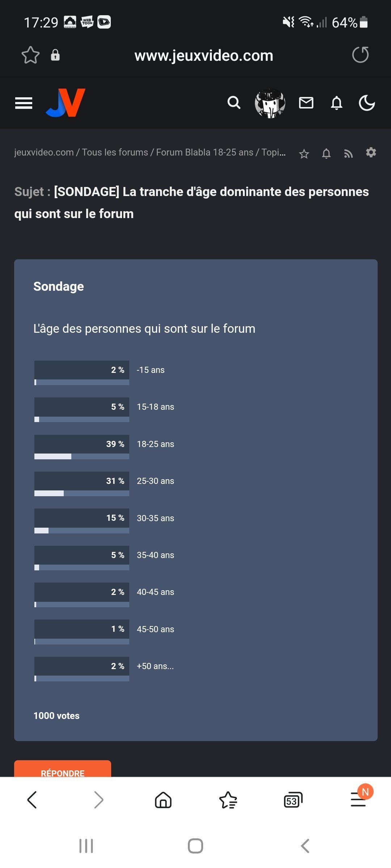The height and width of the screenshot is (868, 391).
Task: Open the user profile avatar
Action: coord(270,103)
